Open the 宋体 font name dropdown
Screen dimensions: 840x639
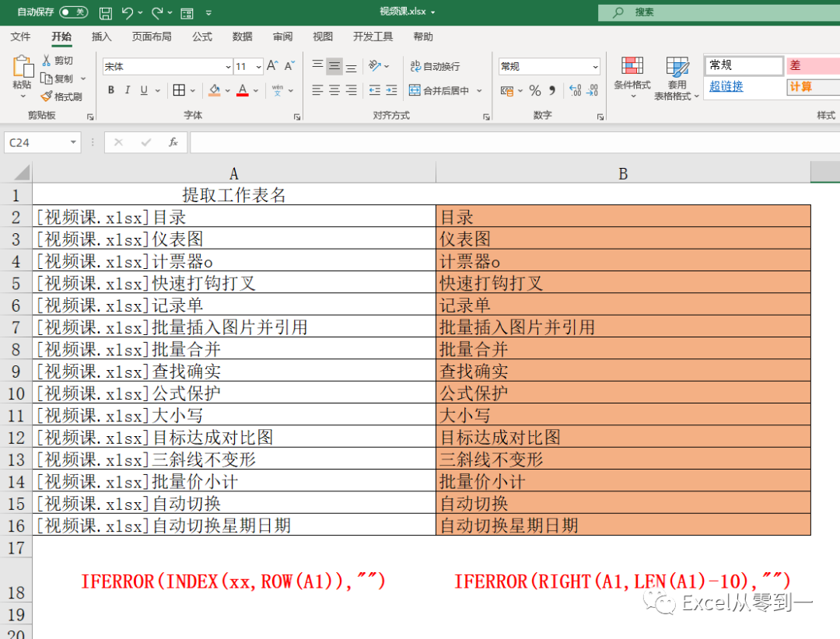[x=228, y=66]
